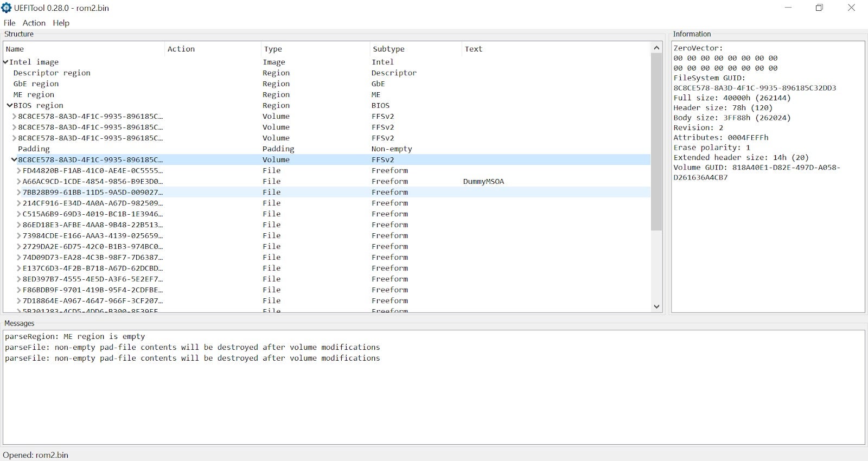
Task: Open the Help menu
Action: 61,23
